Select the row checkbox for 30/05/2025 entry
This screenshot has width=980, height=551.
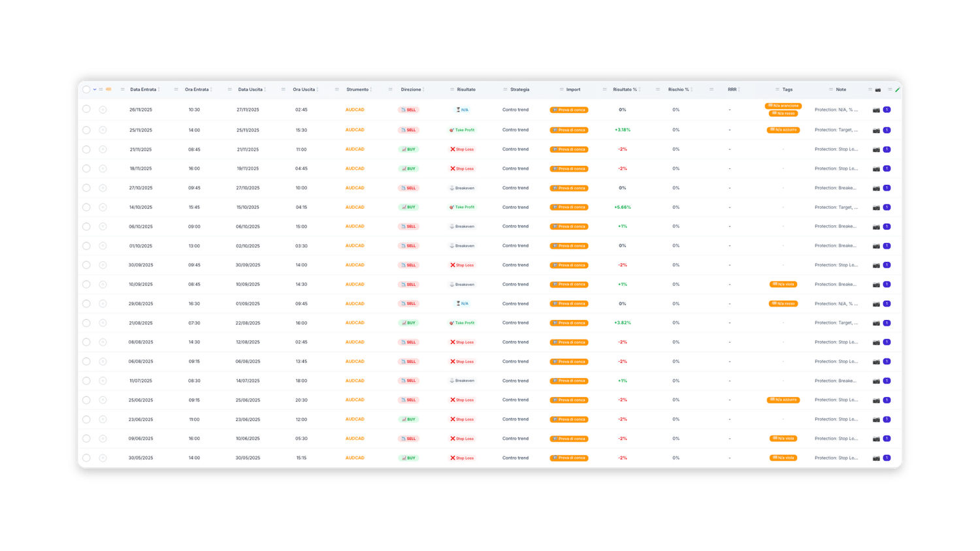coord(86,458)
